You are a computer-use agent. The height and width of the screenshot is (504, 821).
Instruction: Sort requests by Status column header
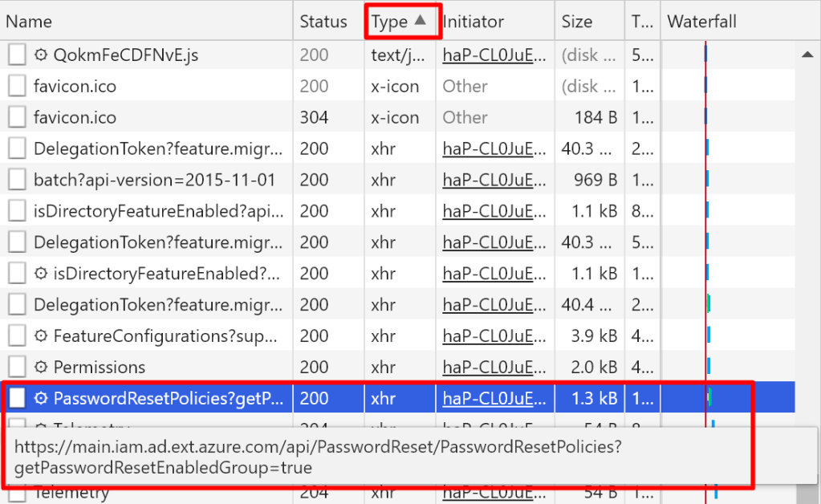click(x=323, y=22)
